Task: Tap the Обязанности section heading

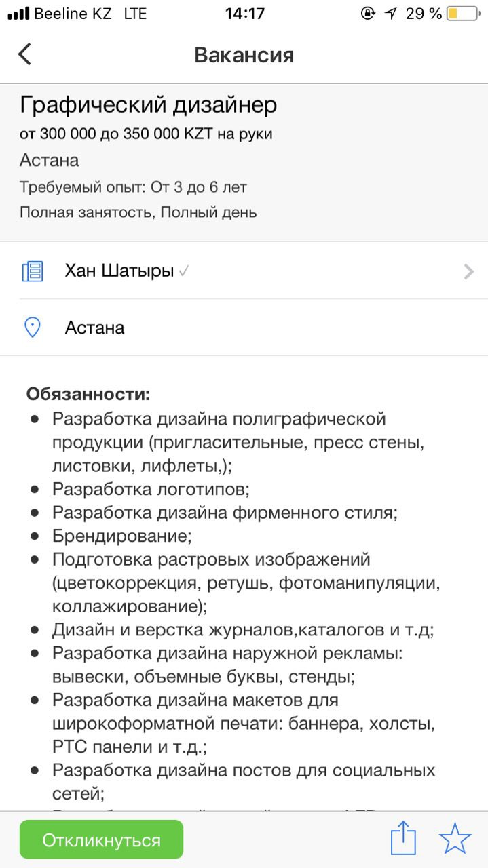Action: point(88,394)
